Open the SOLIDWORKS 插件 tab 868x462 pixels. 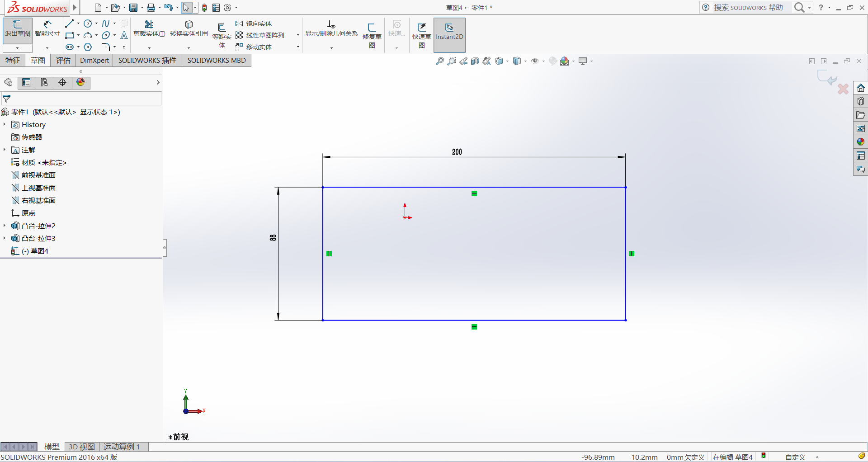[147, 60]
